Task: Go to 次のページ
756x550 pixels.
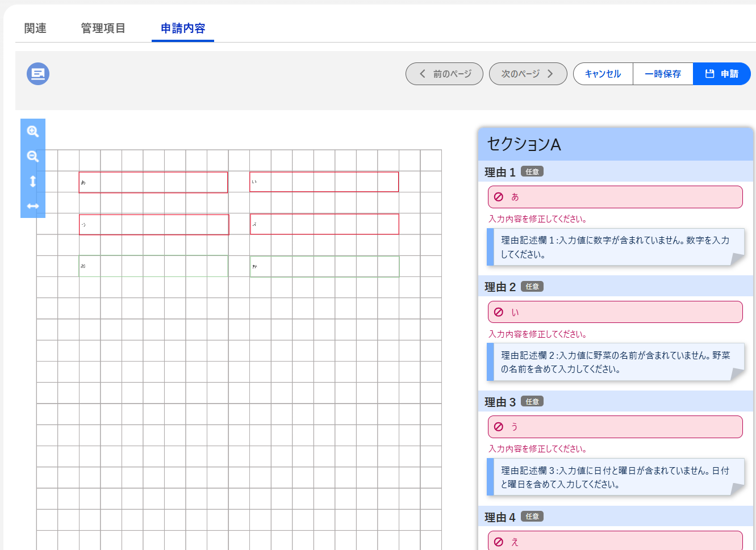Action: 528,74
